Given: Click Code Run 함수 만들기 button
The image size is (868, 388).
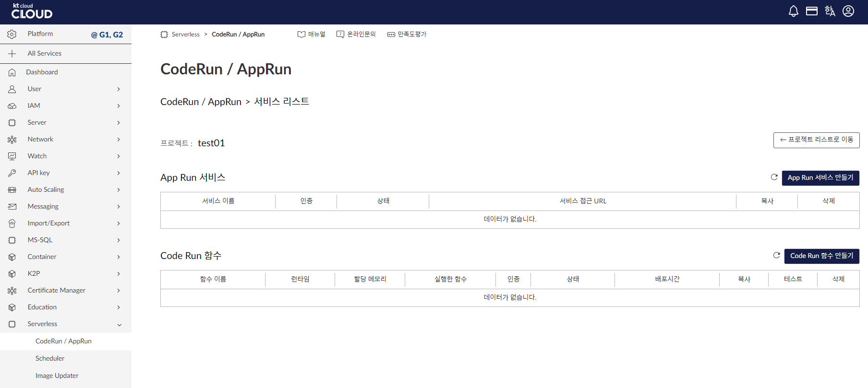Looking at the screenshot, I should tap(822, 256).
